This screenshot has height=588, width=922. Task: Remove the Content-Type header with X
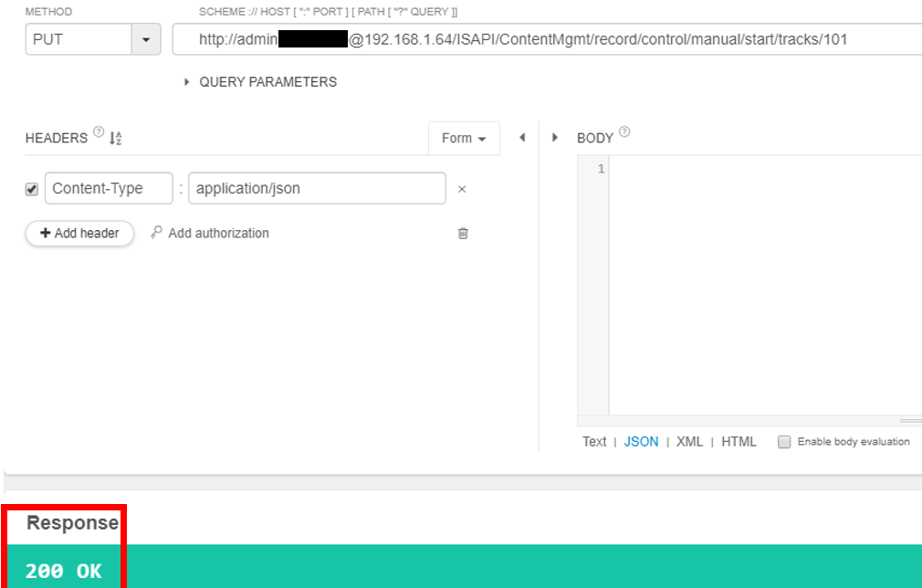(x=462, y=189)
